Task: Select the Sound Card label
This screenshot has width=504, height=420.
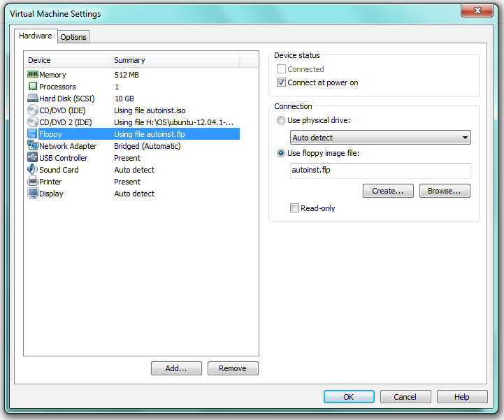Action: [59, 170]
